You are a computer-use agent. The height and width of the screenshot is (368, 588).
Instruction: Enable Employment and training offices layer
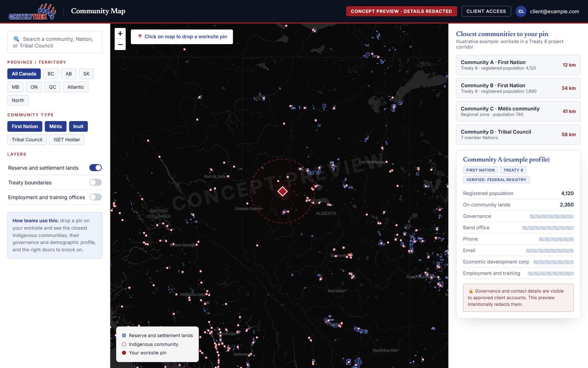[x=95, y=197]
